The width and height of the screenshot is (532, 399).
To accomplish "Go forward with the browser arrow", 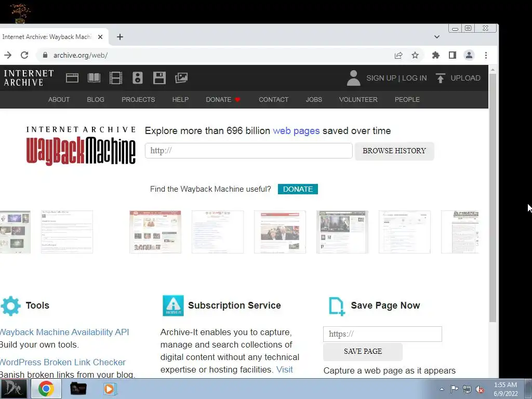I will point(7,55).
